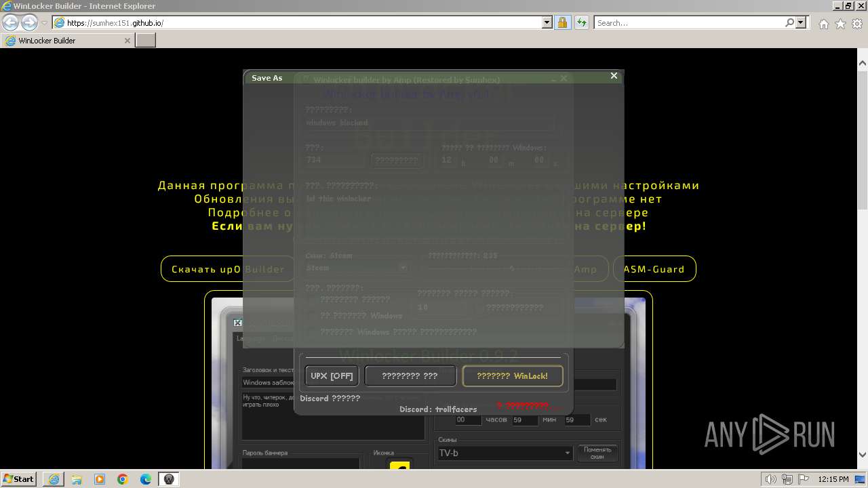
Task: Open the Tools gear icon
Action: [x=857, y=24]
